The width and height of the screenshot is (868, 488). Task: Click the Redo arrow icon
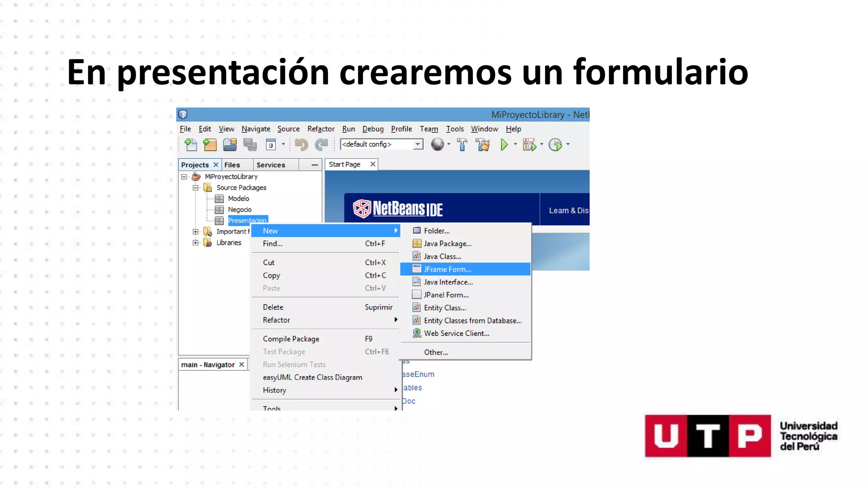coord(322,145)
